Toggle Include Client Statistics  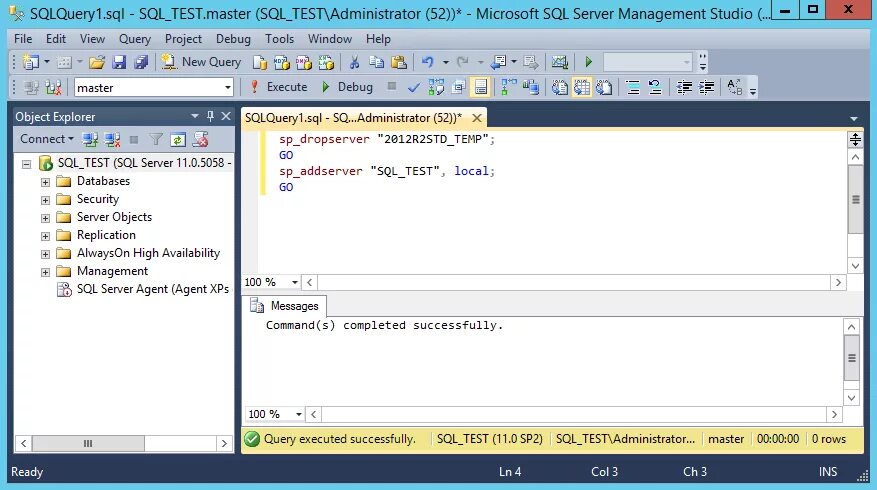[531, 87]
